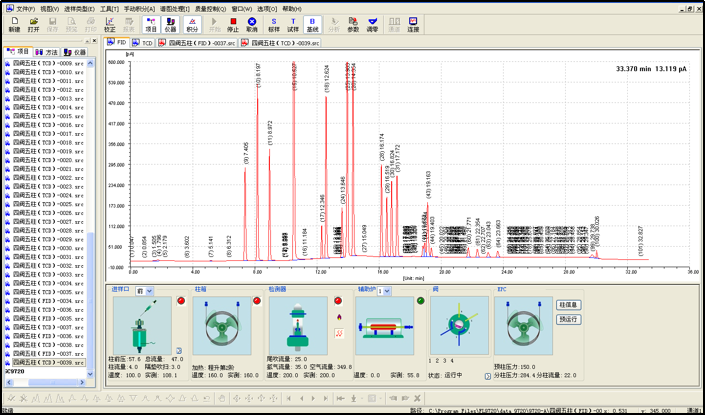The height and width of the screenshot is (415, 705).
Task: Select file 四阀五柱(TCD)-0039.src in the list
Action: pos(48,362)
